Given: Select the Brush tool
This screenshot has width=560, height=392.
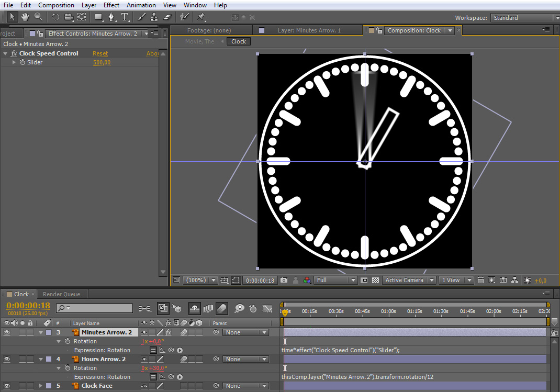Looking at the screenshot, I should pyautogui.click(x=141, y=17).
